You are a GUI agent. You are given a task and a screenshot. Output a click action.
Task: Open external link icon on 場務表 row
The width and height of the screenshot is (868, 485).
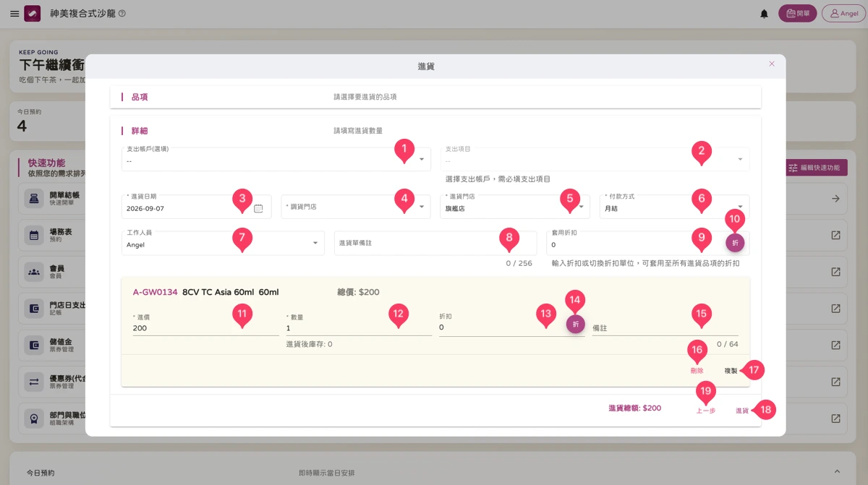835,236
